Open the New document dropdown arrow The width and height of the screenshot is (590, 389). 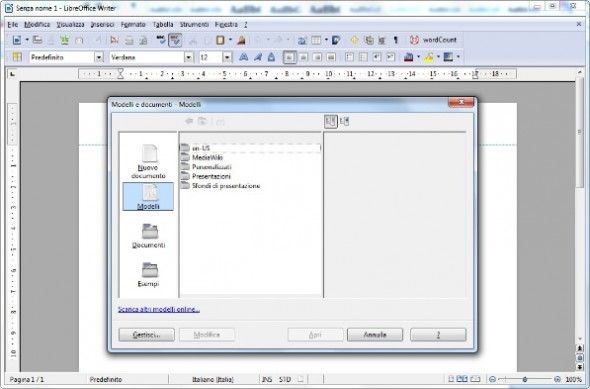pos(27,40)
